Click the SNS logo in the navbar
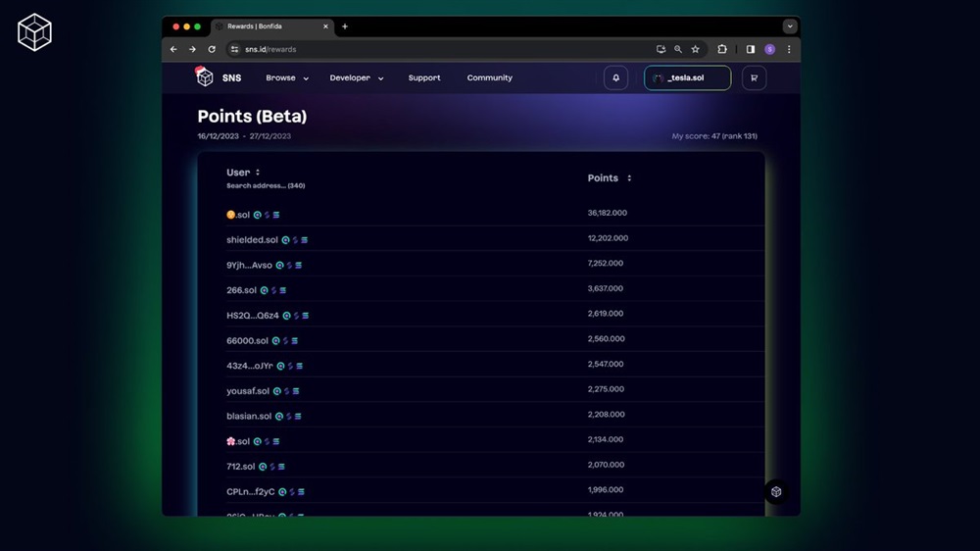 (x=218, y=77)
